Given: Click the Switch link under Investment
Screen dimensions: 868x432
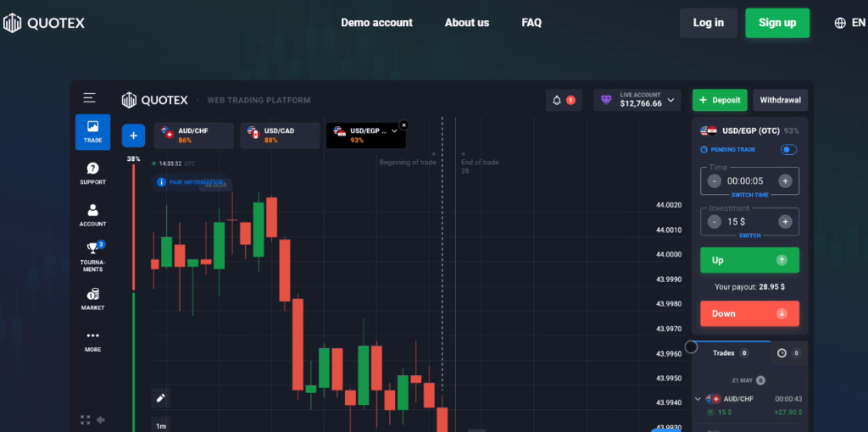Looking at the screenshot, I should click(749, 235).
